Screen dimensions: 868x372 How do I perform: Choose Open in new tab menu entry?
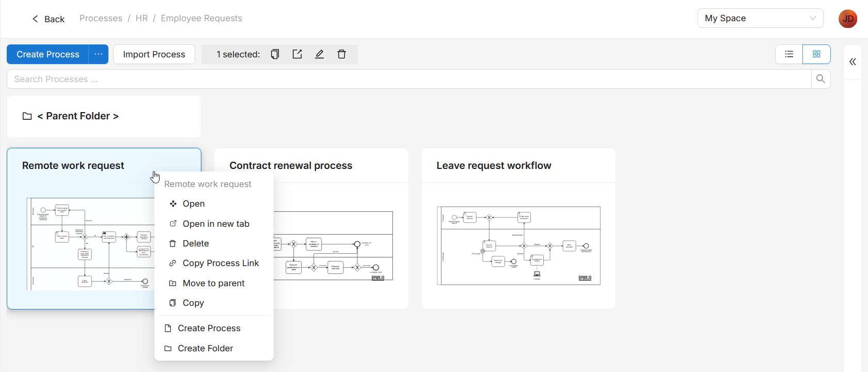[x=214, y=224]
